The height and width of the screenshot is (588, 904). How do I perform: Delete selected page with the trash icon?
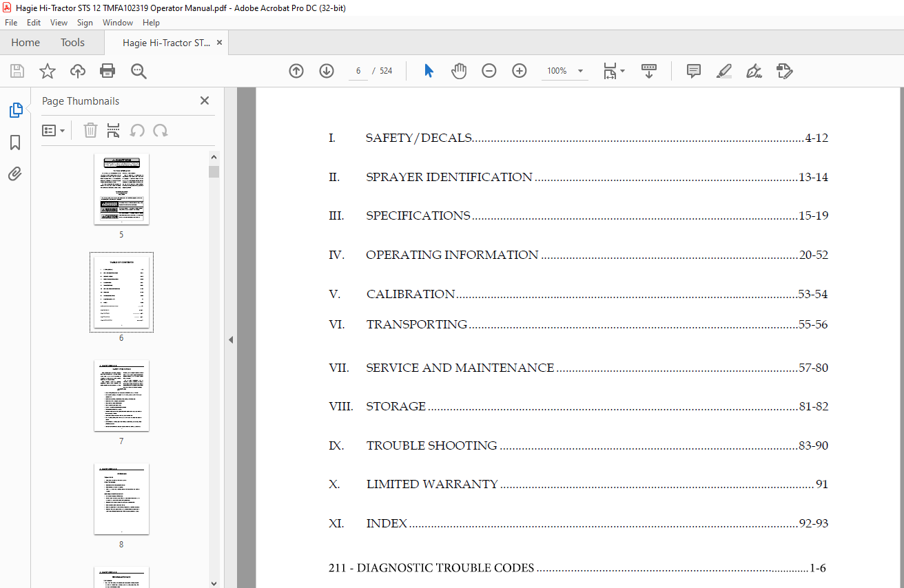click(x=90, y=130)
